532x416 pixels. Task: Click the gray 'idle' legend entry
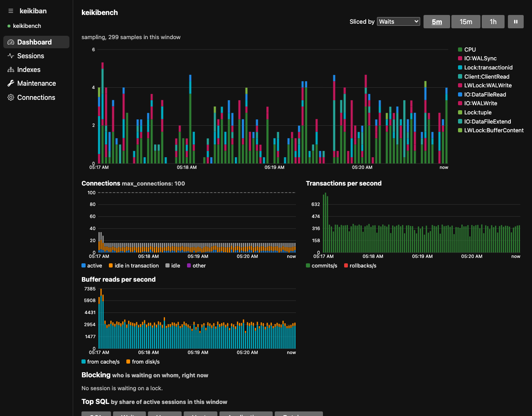click(173, 265)
